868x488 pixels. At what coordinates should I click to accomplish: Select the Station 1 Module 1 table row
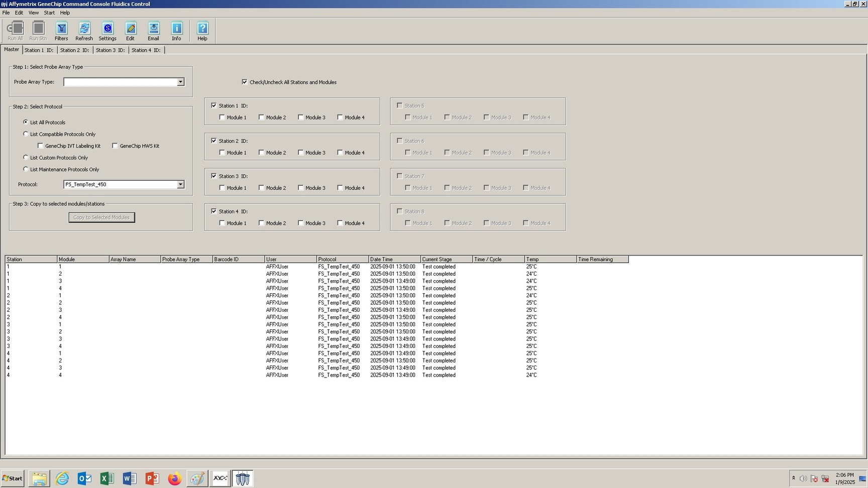click(x=317, y=267)
